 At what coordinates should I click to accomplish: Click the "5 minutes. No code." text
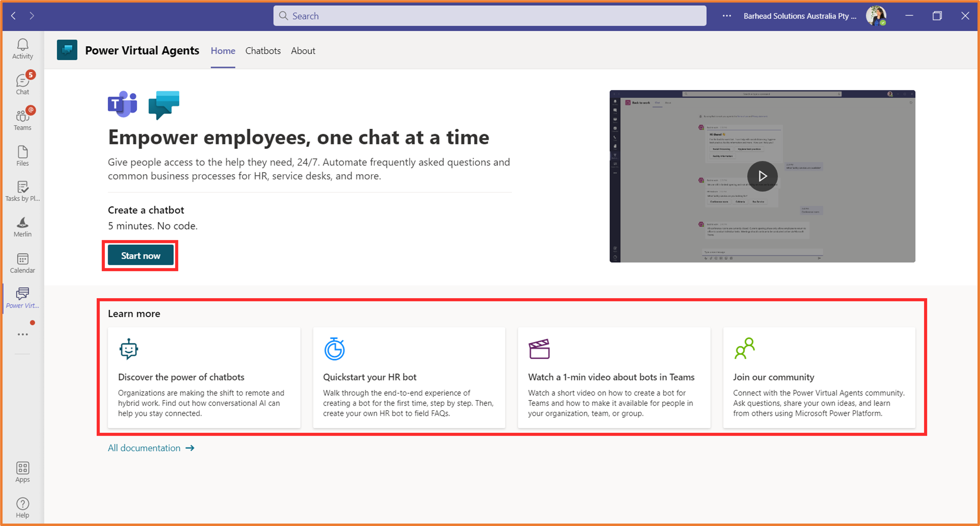coord(153,226)
